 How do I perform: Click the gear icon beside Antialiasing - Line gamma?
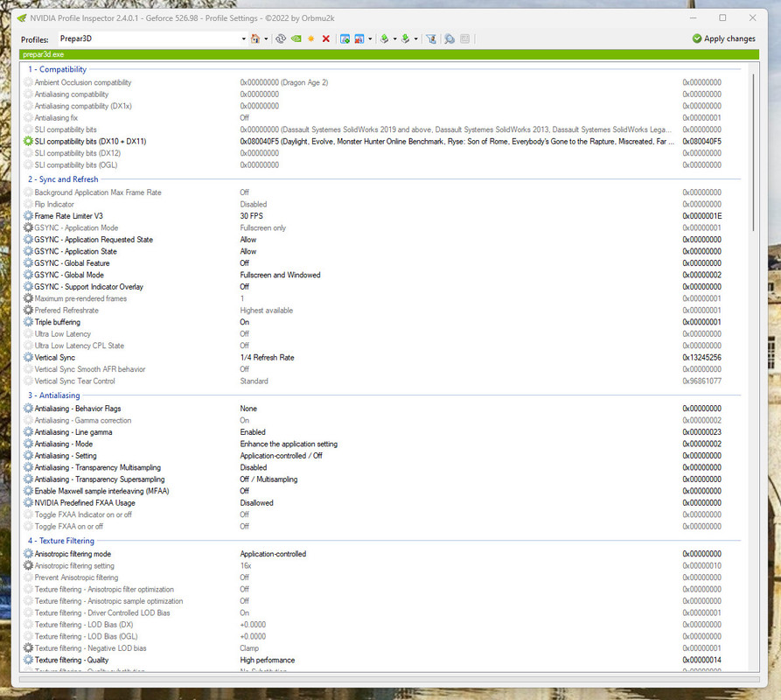coord(28,432)
